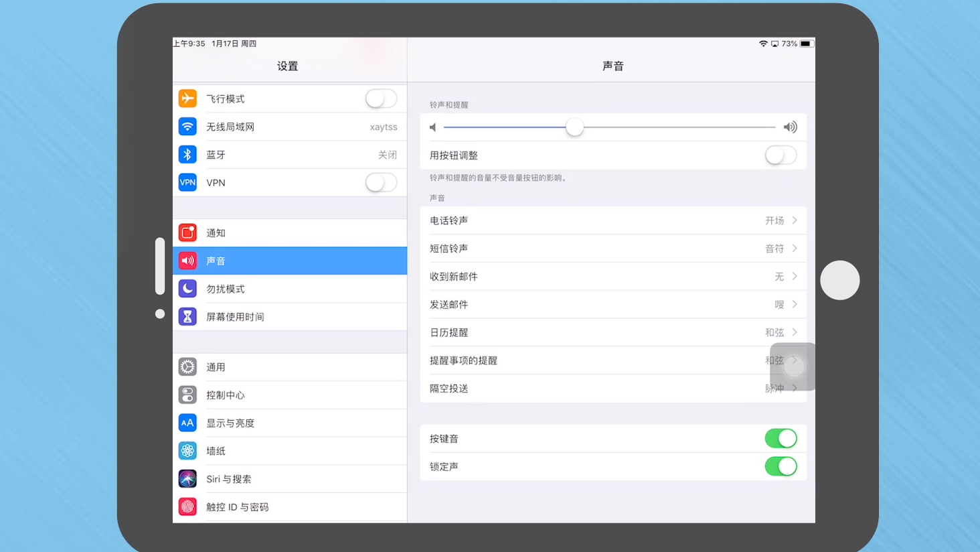Select 无线局域网 in the settings sidebar
Screen dimensions: 980x552
(290, 127)
